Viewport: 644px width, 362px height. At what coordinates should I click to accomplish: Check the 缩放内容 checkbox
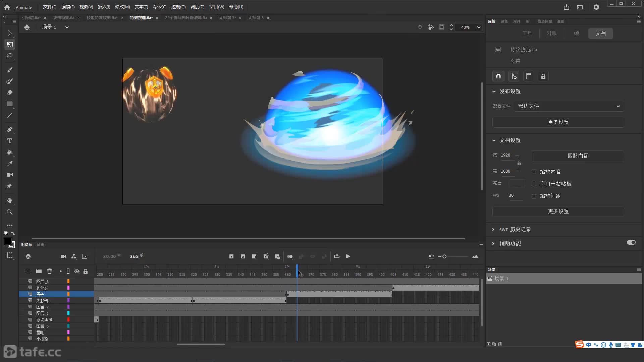534,172
